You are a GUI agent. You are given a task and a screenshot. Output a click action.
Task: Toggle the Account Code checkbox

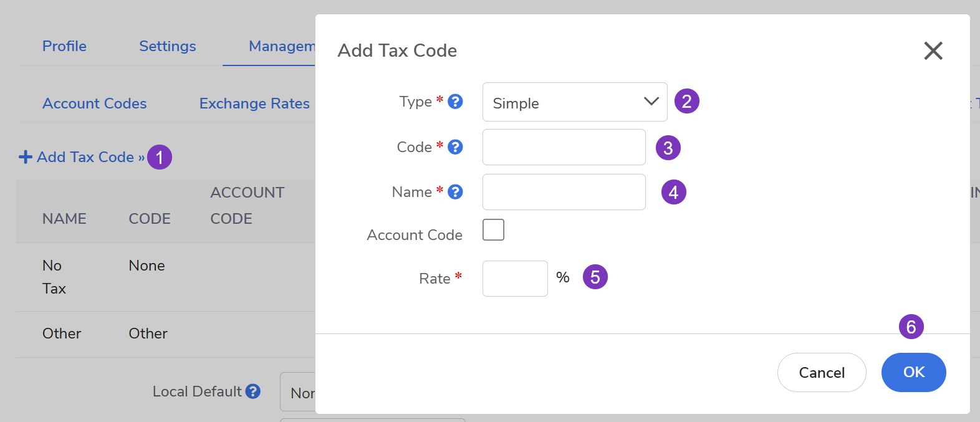pyautogui.click(x=493, y=230)
